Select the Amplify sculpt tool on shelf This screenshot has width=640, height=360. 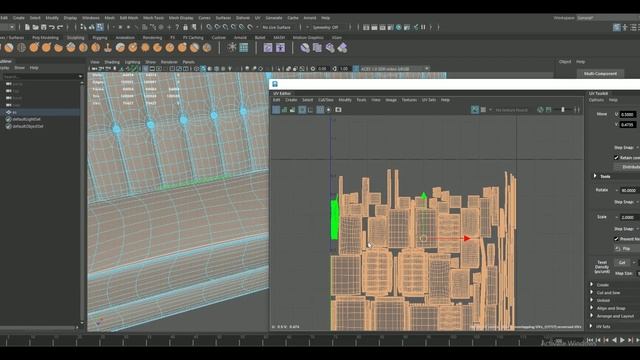coord(207,48)
